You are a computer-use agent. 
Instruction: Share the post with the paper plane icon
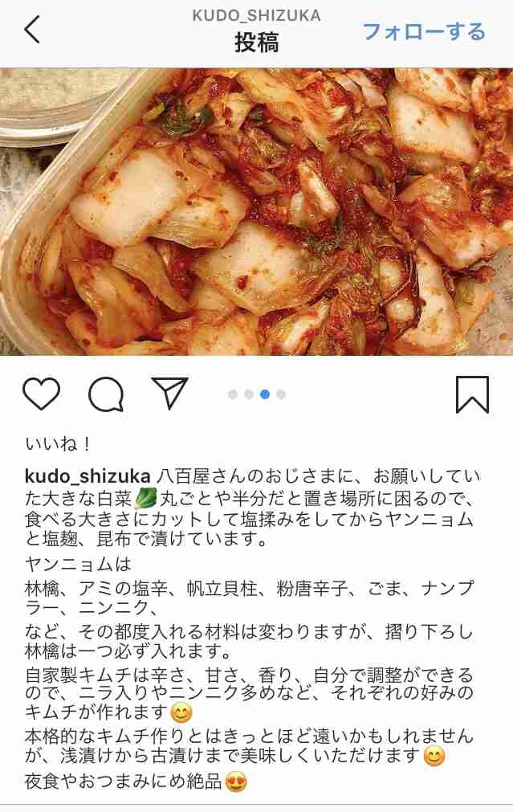169,393
